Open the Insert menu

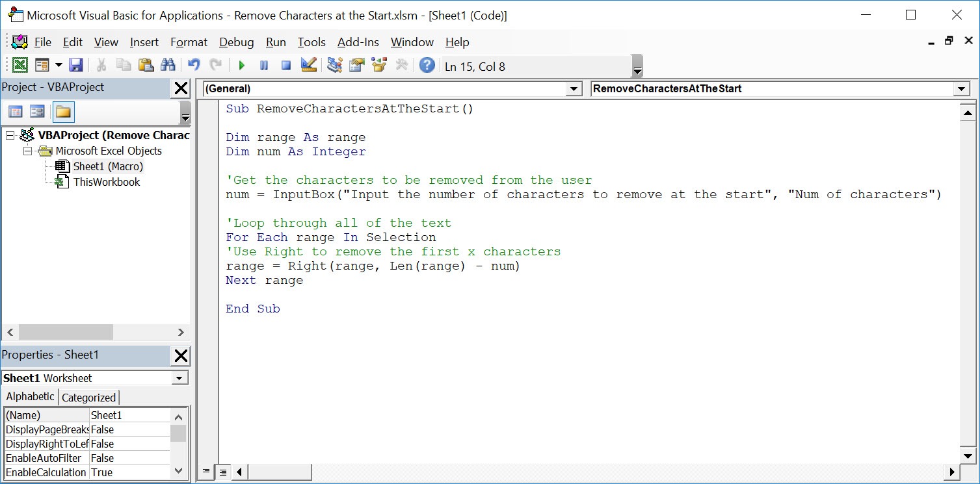click(144, 42)
